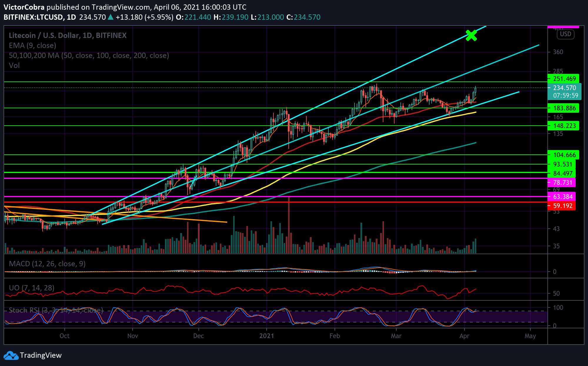The height and width of the screenshot is (366, 588).
Task: Click the 234.570 current price label
Action: tap(564, 88)
